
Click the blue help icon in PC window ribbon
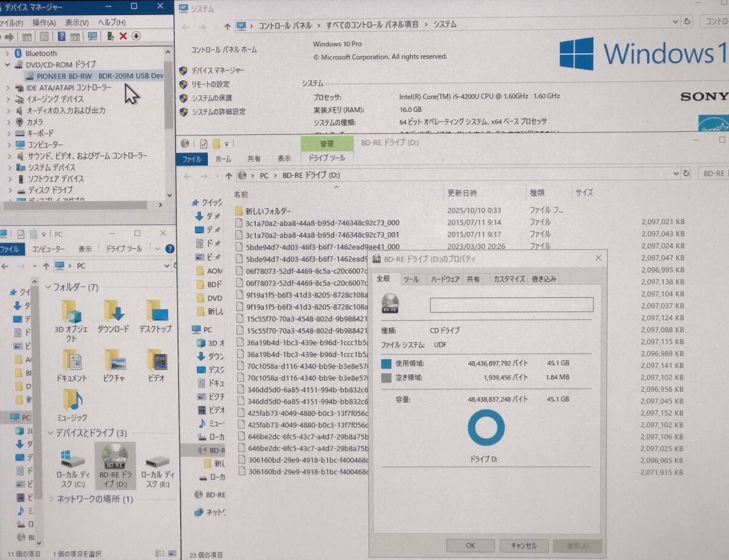pos(169,248)
